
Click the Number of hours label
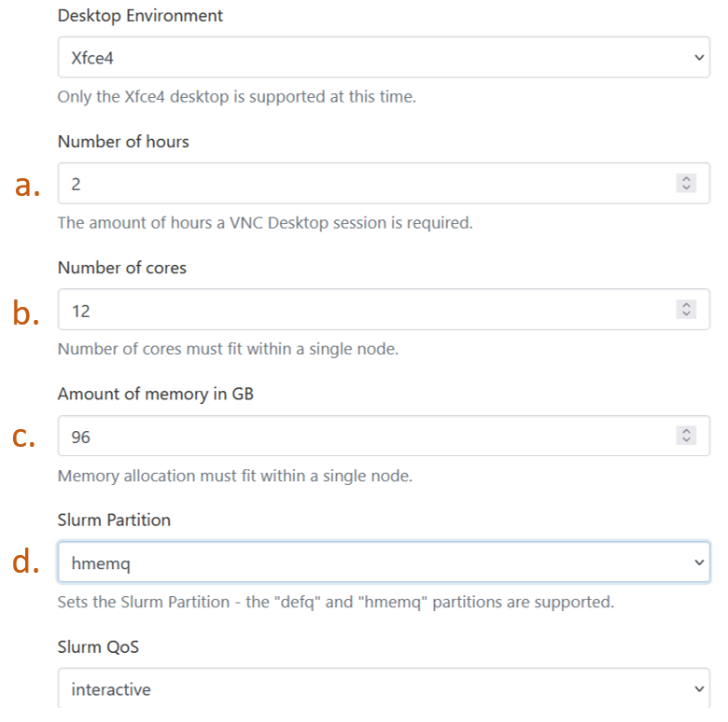click(123, 142)
